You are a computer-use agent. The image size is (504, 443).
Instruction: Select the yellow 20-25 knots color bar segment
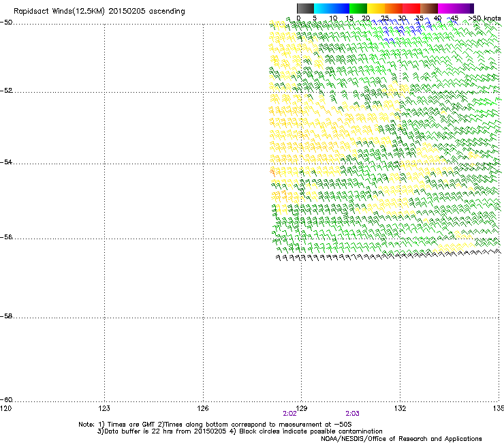tap(376, 8)
